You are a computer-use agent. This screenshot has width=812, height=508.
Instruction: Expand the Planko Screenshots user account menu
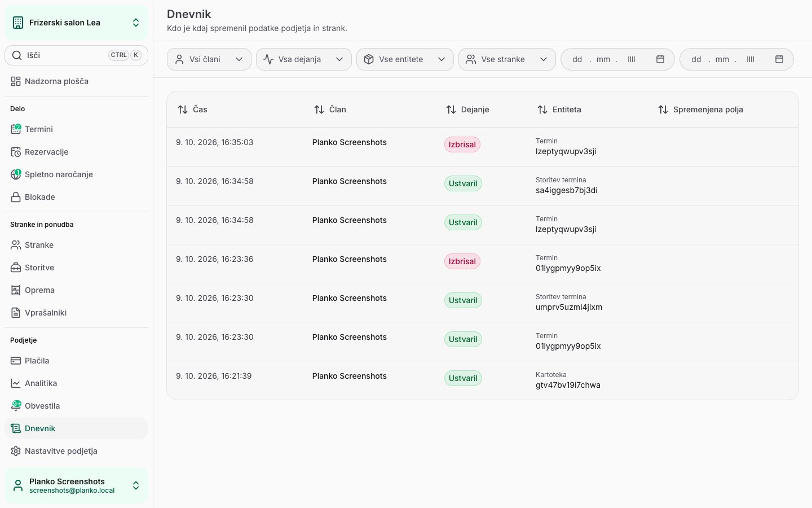click(76, 485)
